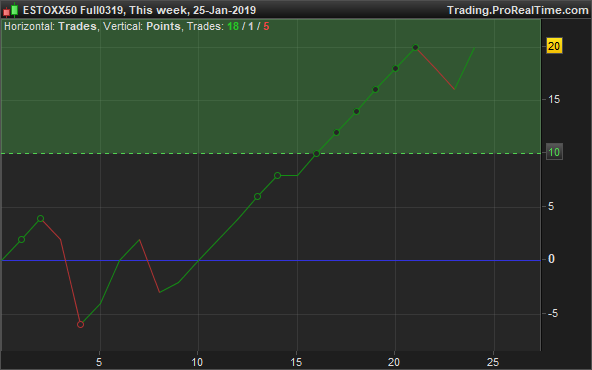This screenshot has height=370, width=592.
Task: Click the candlestick icon in the title bar
Action: 11,10
